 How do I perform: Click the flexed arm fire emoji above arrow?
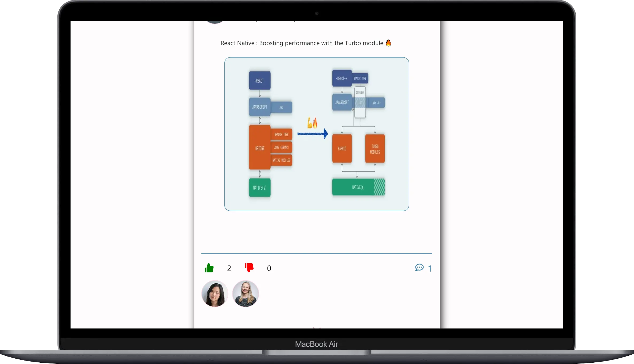click(x=312, y=123)
